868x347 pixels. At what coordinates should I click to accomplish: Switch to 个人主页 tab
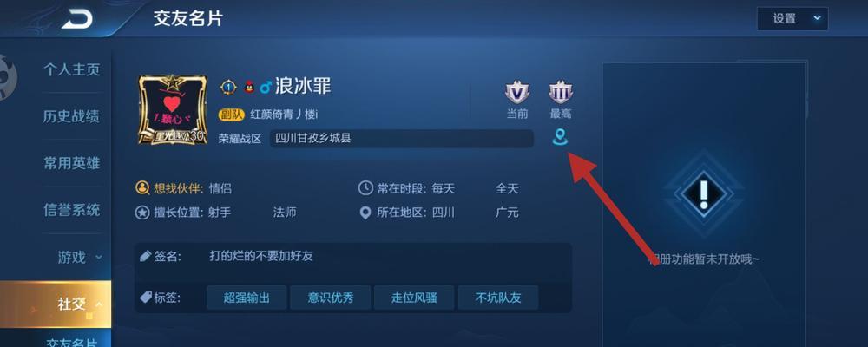pos(72,69)
